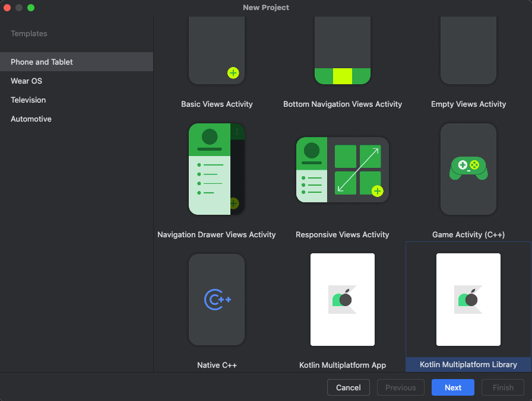Click the 'Native C++' label
The image size is (532, 401).
[x=217, y=365]
